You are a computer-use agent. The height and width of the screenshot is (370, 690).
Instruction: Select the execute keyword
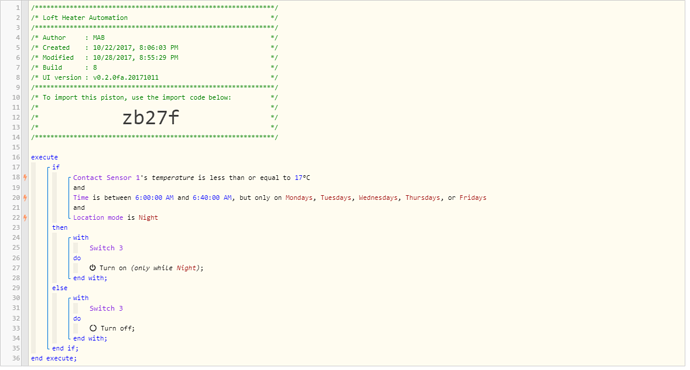click(x=44, y=157)
